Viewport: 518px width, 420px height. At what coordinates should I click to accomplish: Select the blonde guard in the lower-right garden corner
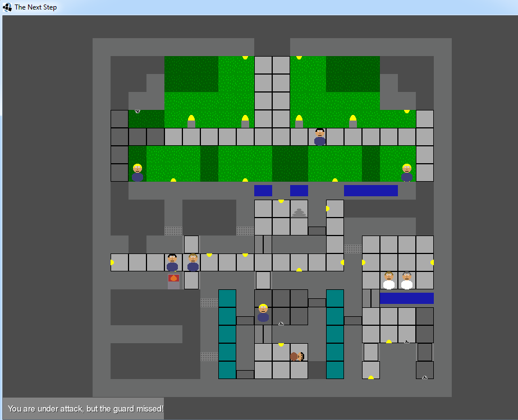(407, 172)
